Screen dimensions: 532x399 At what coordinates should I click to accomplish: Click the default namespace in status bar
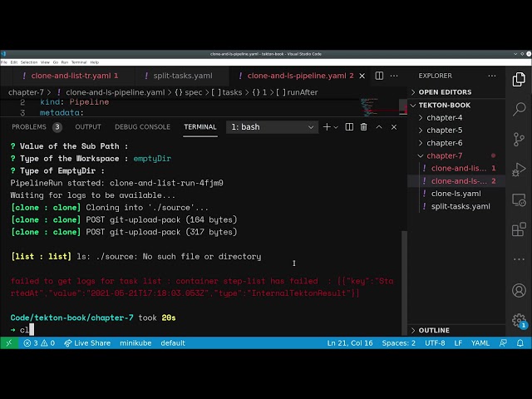pos(173,343)
